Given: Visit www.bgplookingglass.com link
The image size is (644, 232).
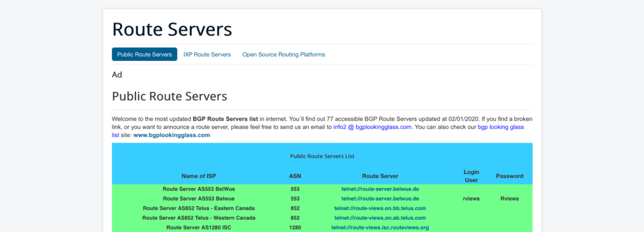Looking at the screenshot, I should coord(172,135).
